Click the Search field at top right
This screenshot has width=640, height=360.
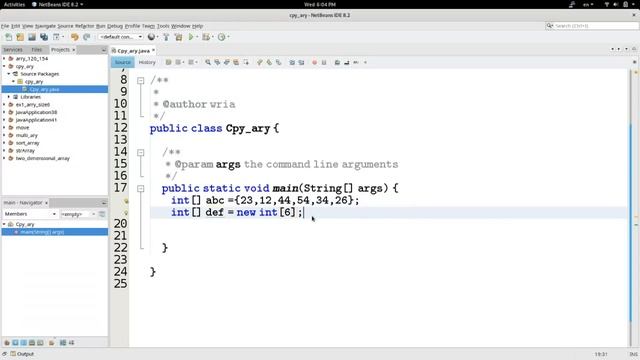click(592, 26)
